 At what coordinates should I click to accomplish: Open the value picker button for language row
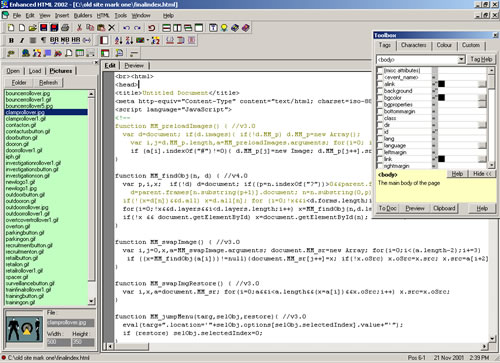pos(482,145)
